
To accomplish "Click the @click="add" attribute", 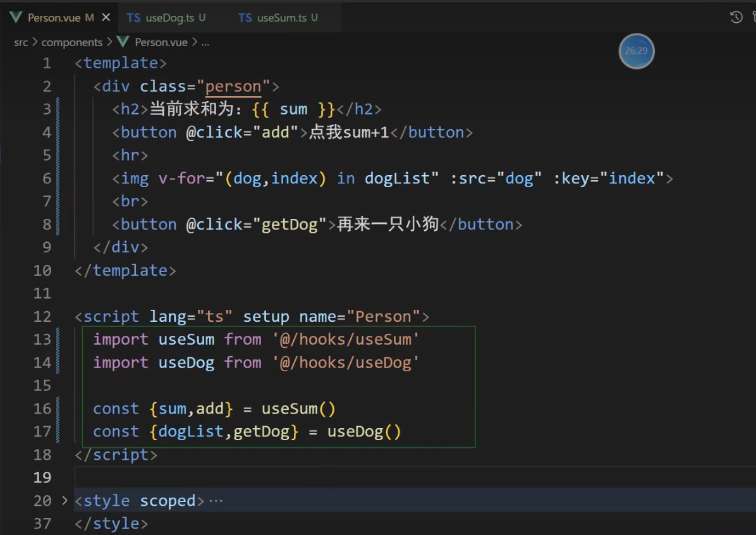I will tap(243, 132).
